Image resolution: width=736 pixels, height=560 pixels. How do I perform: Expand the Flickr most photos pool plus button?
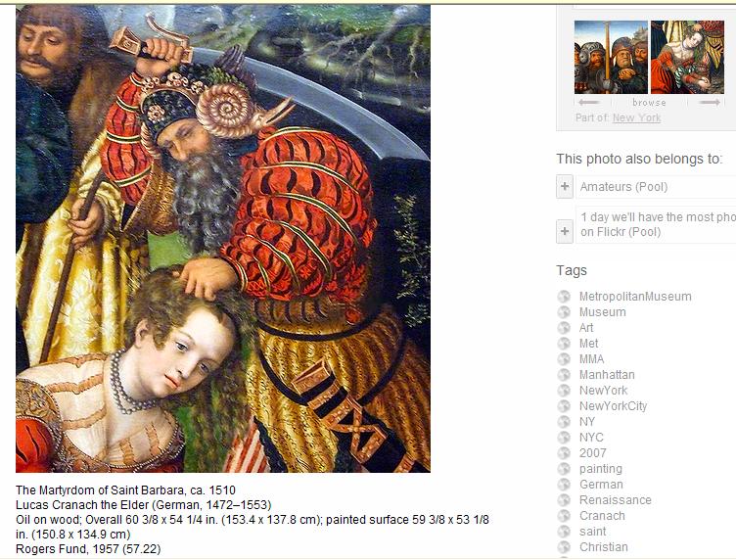(x=565, y=231)
